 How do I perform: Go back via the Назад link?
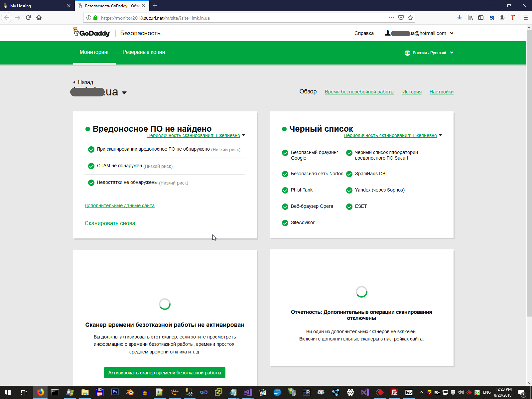coord(83,82)
